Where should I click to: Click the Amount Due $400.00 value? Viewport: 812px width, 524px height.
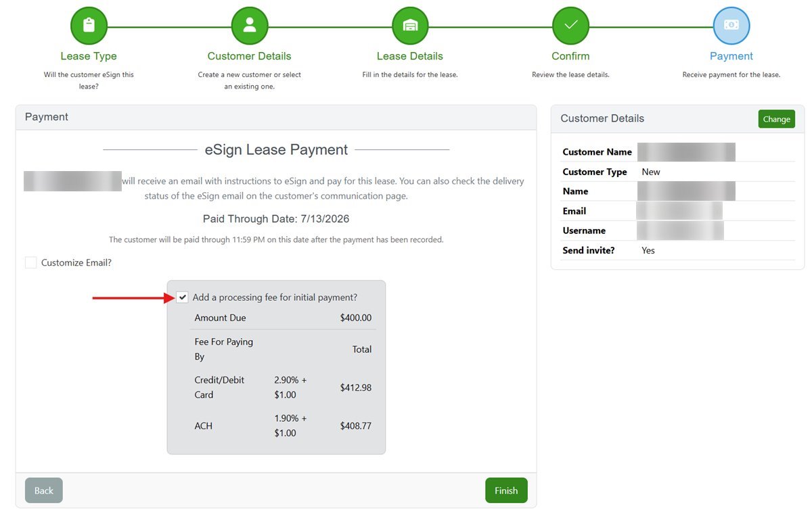(356, 318)
